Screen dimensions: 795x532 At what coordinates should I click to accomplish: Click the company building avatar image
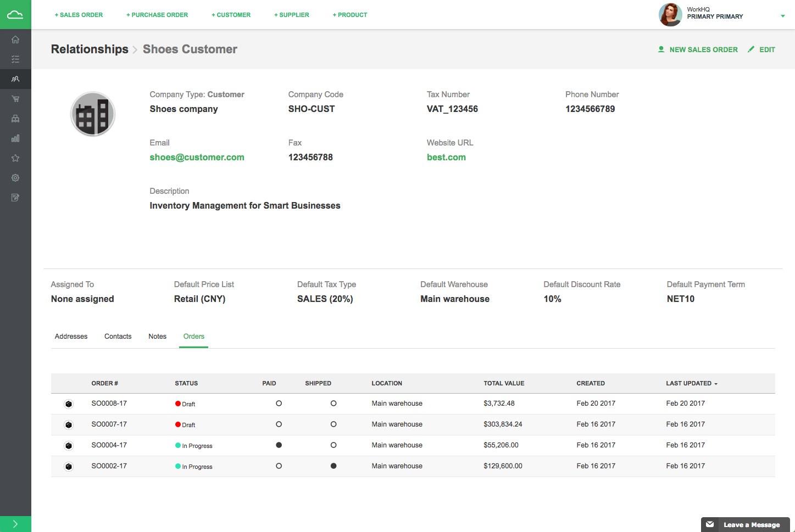coord(93,114)
